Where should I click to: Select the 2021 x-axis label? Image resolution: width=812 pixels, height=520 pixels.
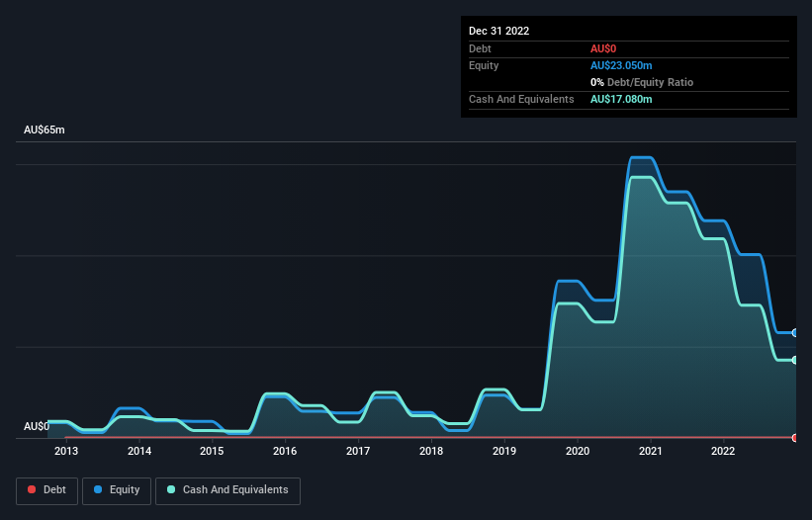tap(651, 451)
